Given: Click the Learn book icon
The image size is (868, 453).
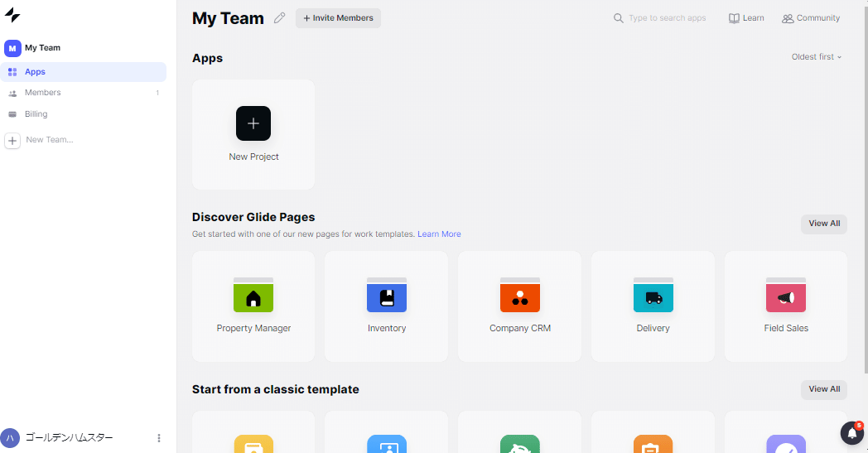Looking at the screenshot, I should (734, 18).
